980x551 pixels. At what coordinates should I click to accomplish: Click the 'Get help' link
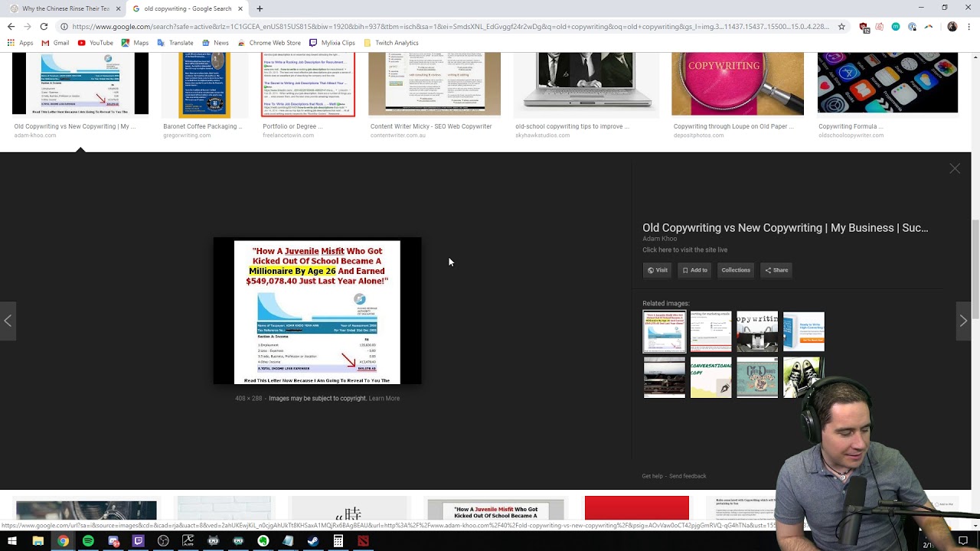click(652, 476)
